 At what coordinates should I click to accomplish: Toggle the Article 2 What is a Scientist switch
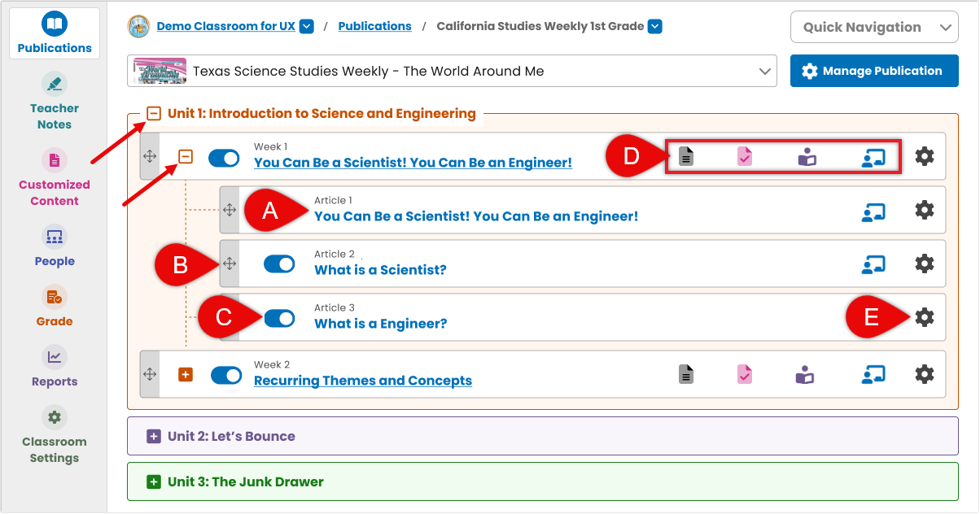(279, 264)
